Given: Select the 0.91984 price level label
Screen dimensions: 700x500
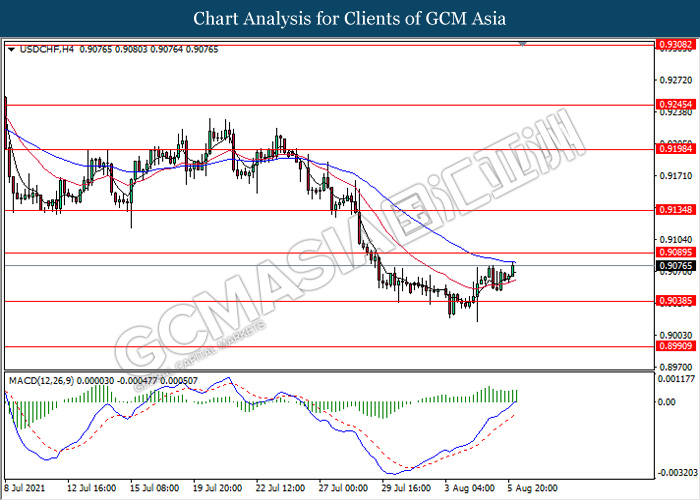Looking at the screenshot, I should pos(676,149).
